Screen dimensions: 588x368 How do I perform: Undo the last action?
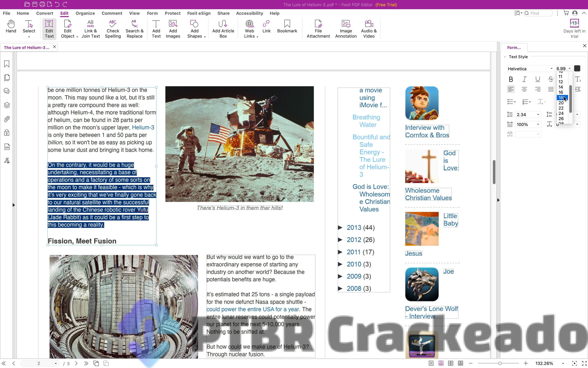(57, 4)
